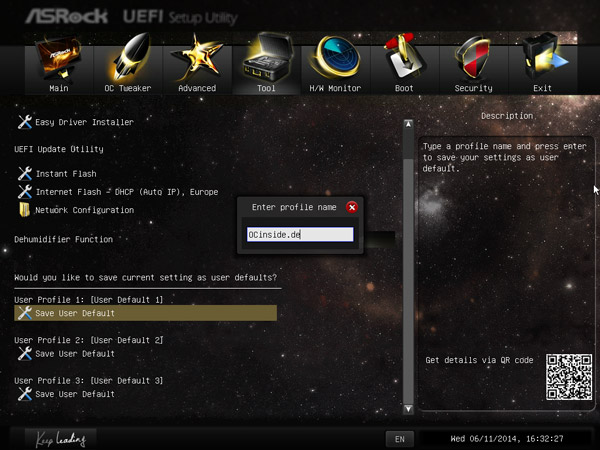Open the Network Configuration folder icon

click(24, 210)
